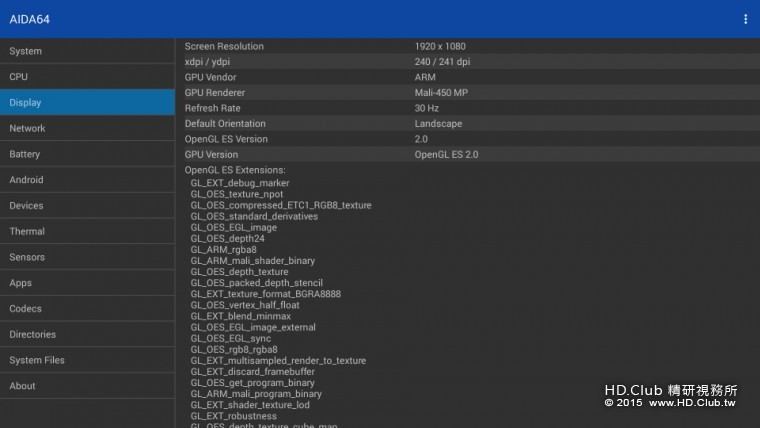Select GL_EXT_blend_minmax entry
This screenshot has width=760, height=428.
pos(240,317)
